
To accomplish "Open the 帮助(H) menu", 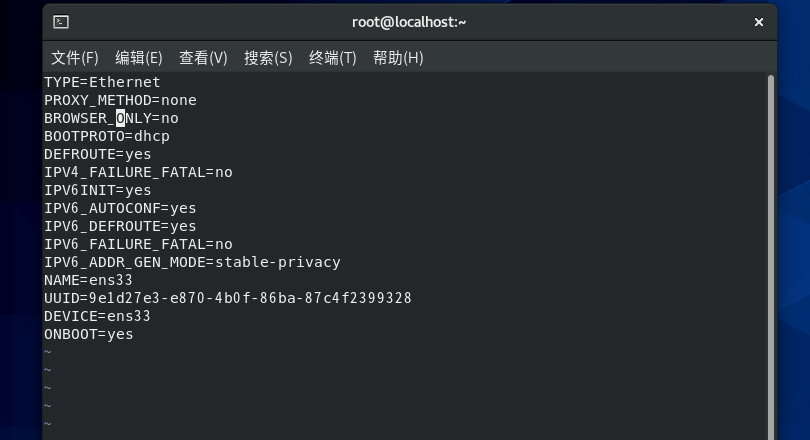I will (x=398, y=57).
